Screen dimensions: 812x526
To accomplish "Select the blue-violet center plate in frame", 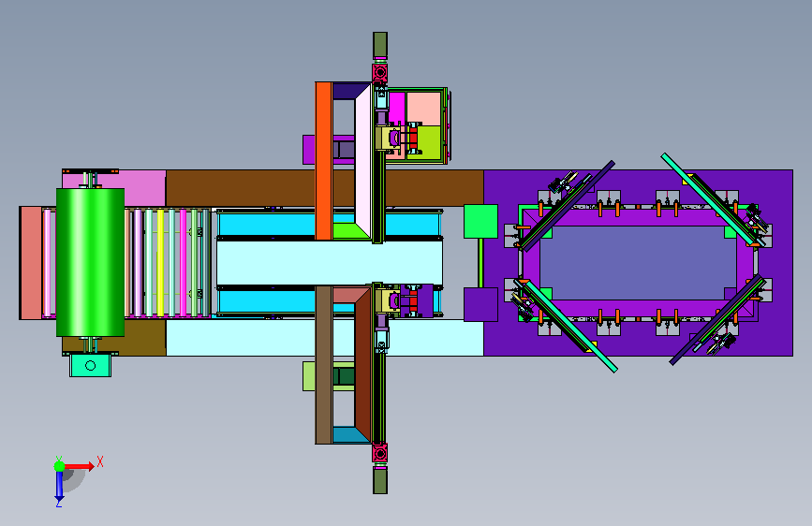I will tap(638, 262).
